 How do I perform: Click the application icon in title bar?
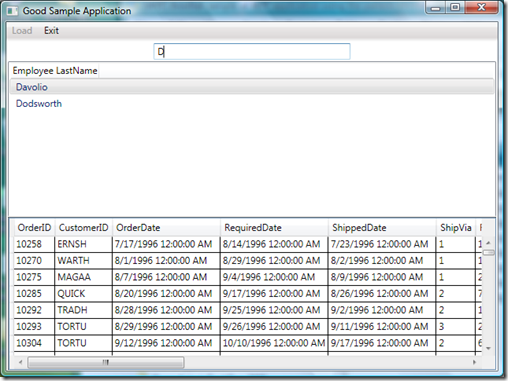(x=13, y=11)
